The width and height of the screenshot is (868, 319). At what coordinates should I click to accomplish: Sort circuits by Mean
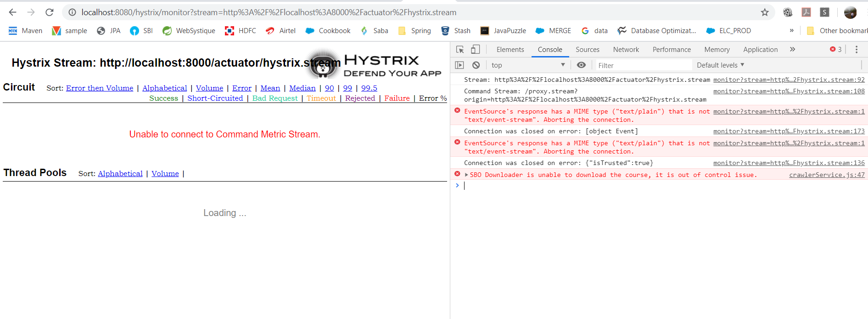(270, 88)
